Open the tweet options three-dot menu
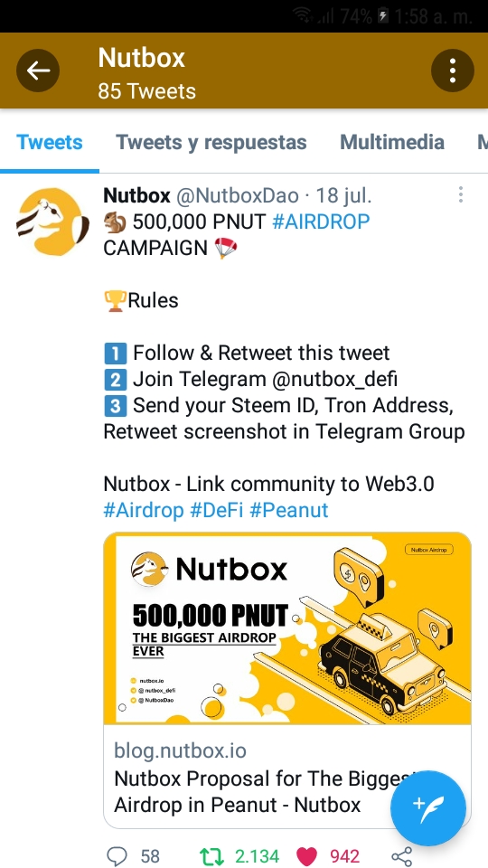Screen dimensions: 488x868 point(460,194)
